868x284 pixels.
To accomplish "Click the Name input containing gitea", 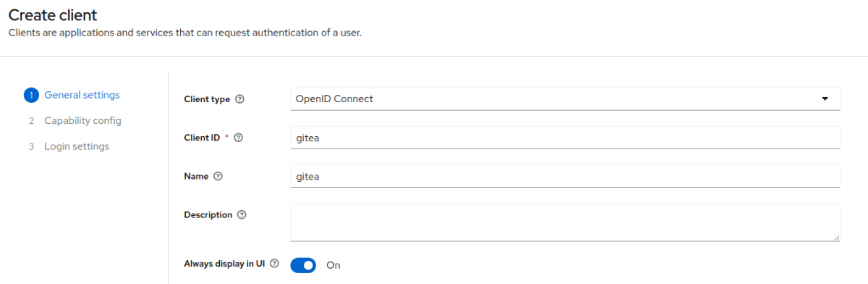I will point(565,176).
